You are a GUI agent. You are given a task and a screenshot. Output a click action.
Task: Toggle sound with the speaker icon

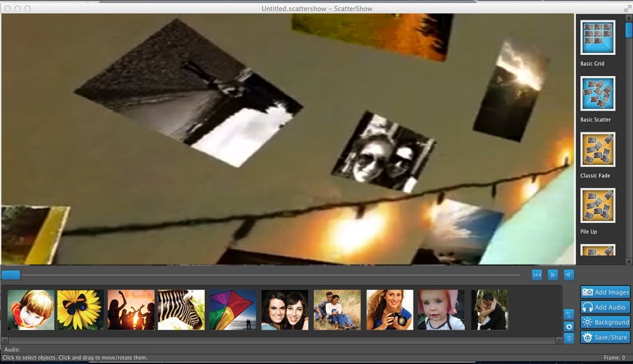pos(569,275)
